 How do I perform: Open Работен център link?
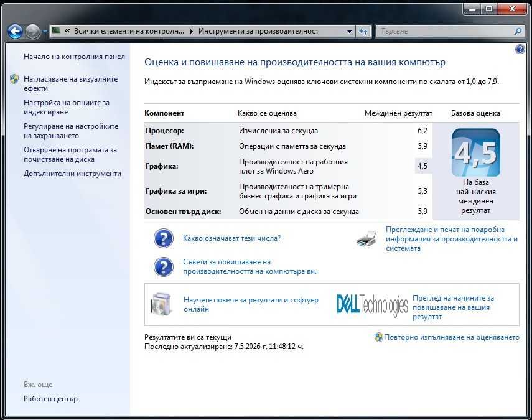[x=50, y=399]
